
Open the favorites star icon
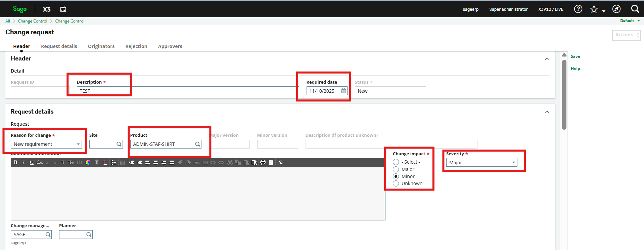pyautogui.click(x=594, y=9)
